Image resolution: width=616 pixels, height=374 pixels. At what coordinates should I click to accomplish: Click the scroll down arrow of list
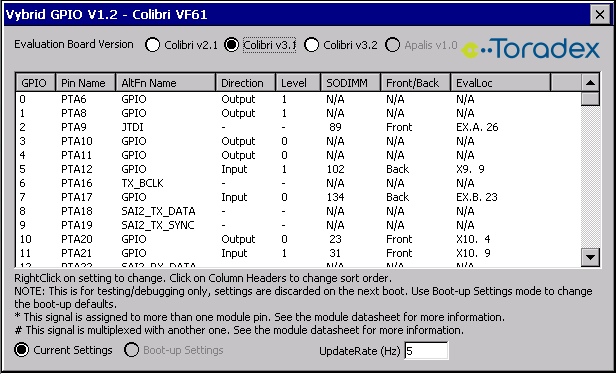[x=590, y=257]
